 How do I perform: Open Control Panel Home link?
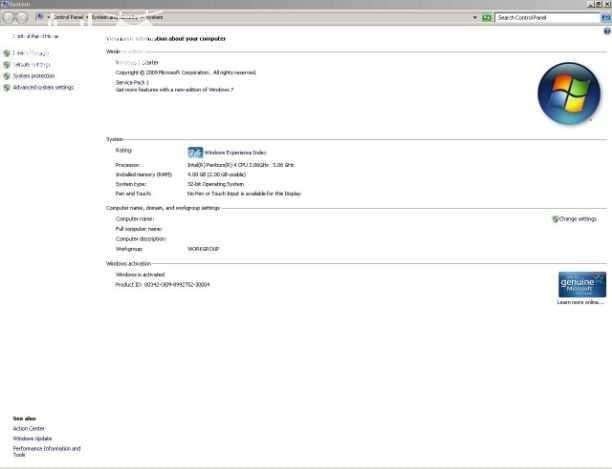point(36,36)
